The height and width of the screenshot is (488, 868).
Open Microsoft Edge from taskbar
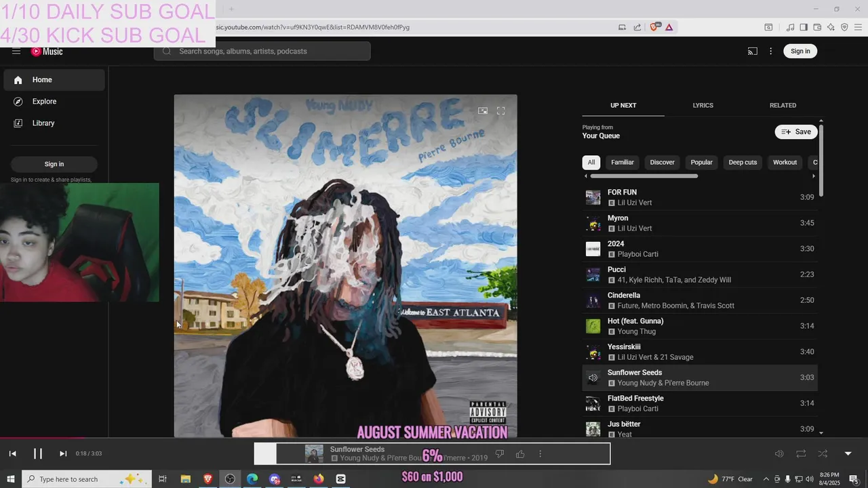[x=252, y=479]
